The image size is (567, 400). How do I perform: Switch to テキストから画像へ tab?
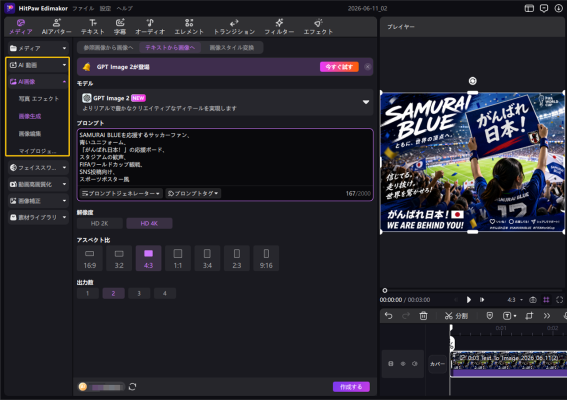tap(170, 47)
